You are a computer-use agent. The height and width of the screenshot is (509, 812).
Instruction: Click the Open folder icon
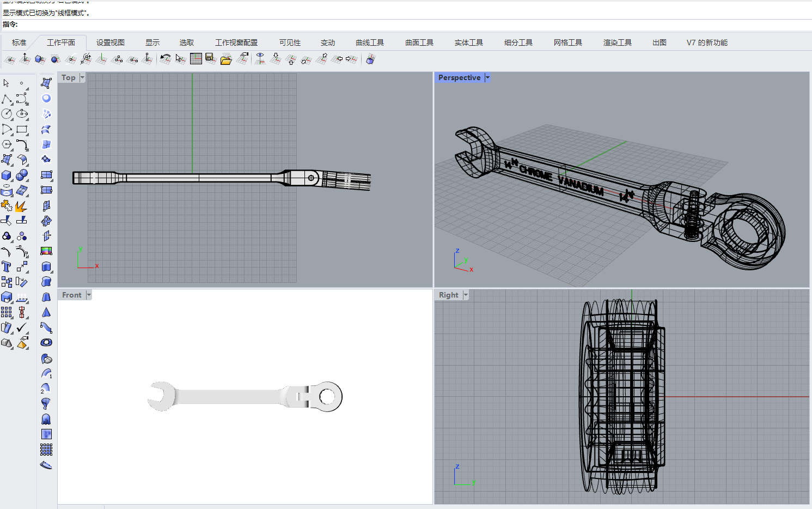226,59
